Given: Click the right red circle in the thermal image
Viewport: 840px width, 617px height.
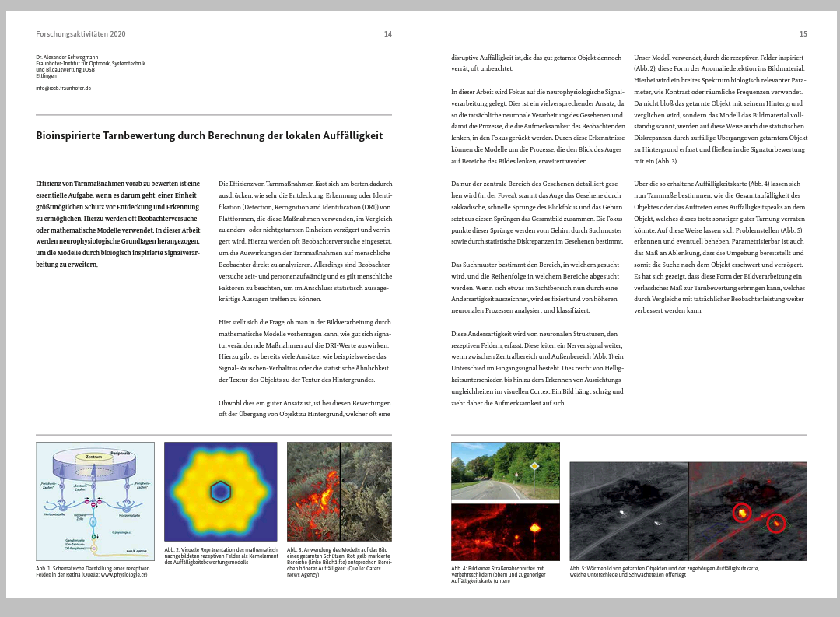Looking at the screenshot, I should tap(776, 524).
